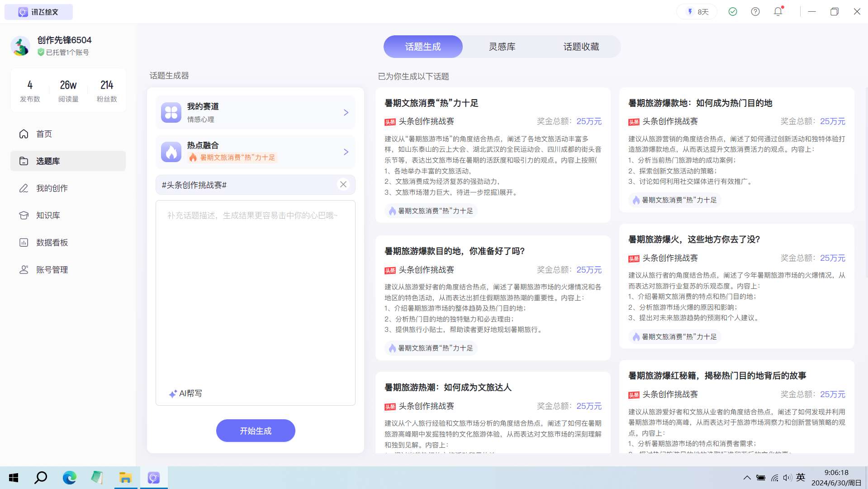Screen dimensions: 868x489
Task: Open 数据看板 data dashboard in sidebar
Action: (52, 243)
